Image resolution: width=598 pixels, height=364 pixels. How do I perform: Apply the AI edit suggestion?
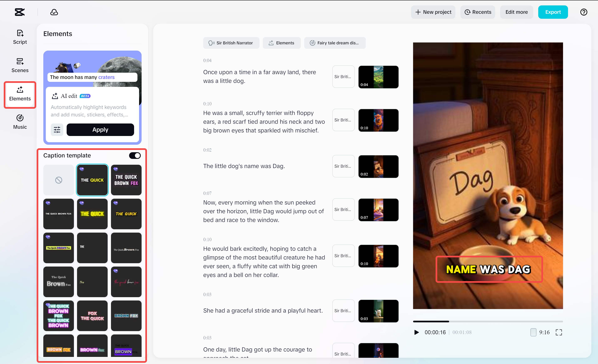(x=100, y=130)
